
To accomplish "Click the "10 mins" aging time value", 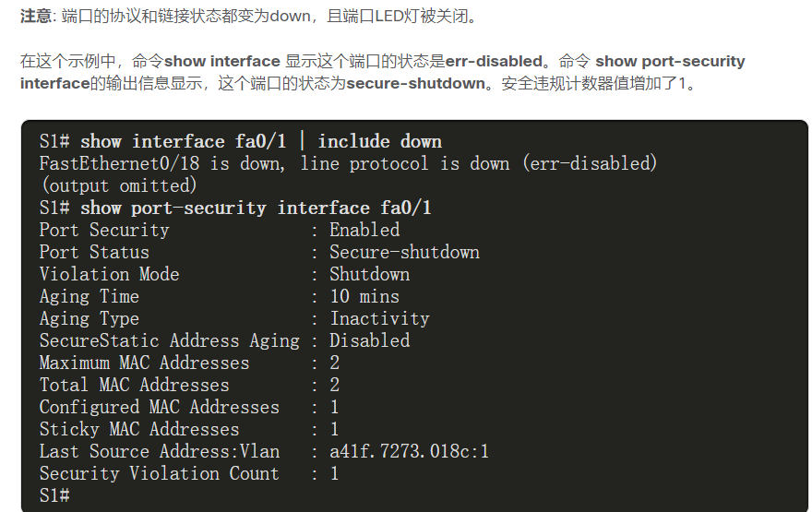I will tap(364, 296).
